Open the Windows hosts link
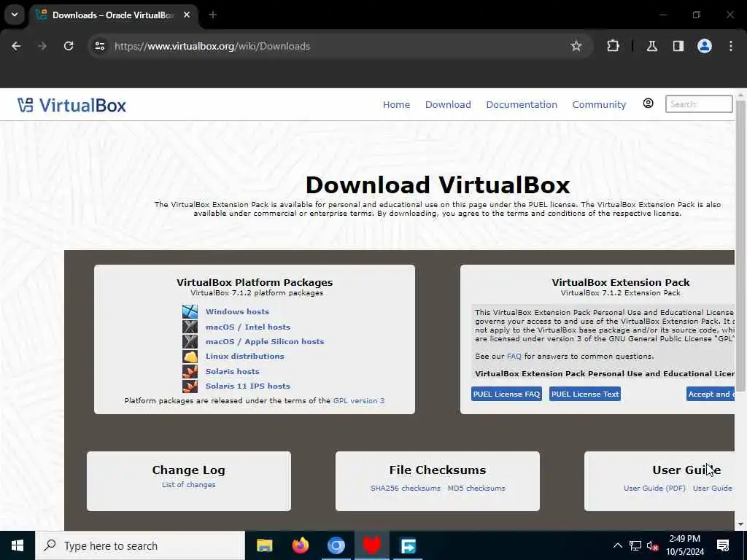Image resolution: width=747 pixels, height=560 pixels. [237, 311]
